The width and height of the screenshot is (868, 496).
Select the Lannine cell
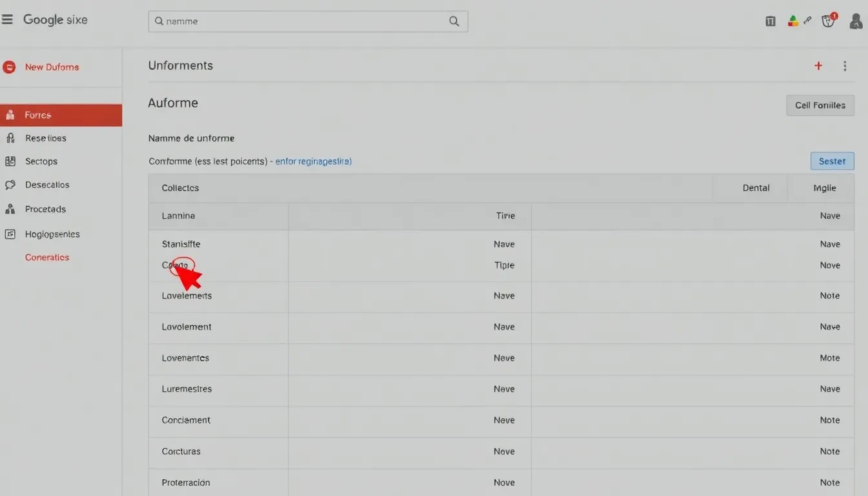pyautogui.click(x=178, y=216)
